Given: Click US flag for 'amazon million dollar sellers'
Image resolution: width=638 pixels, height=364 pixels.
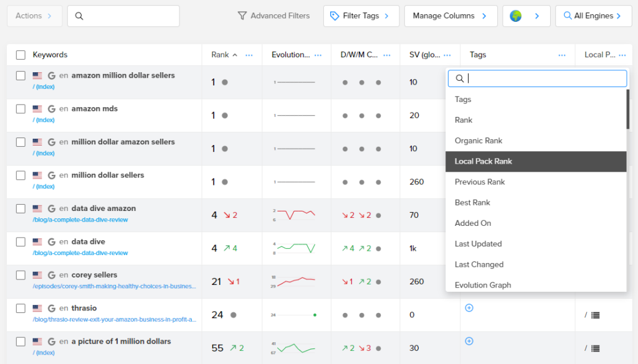Looking at the screenshot, I should [37, 75].
